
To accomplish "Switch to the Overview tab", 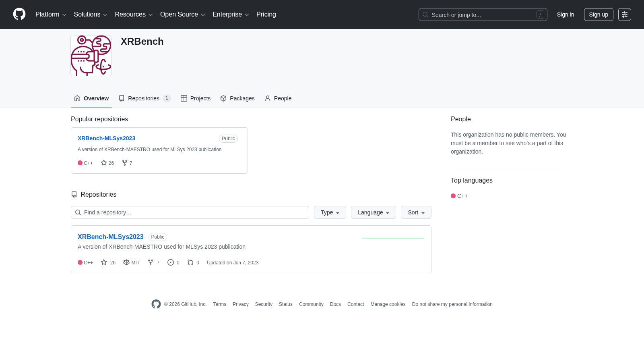I will pos(91,98).
